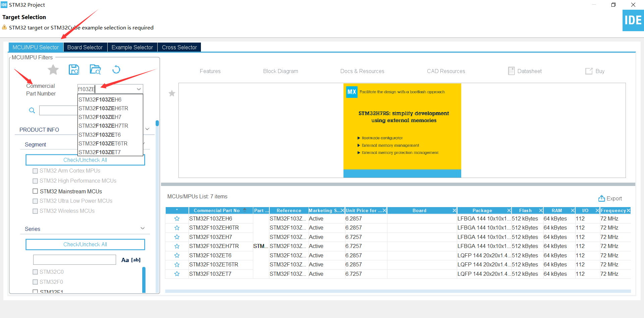The height and width of the screenshot is (318, 644).
Task: Favorite the STM32F103ZEH6 row star
Action: (177, 219)
